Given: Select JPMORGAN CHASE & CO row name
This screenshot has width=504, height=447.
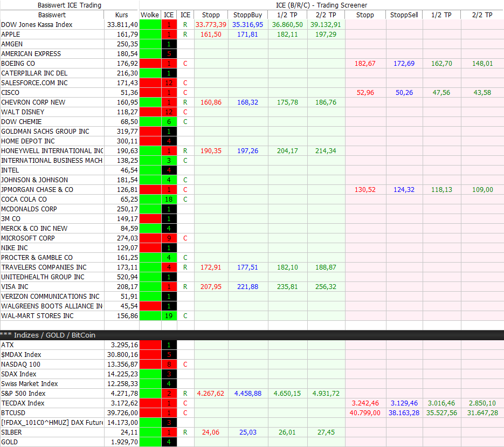Looking at the screenshot, I should click(x=37, y=190).
